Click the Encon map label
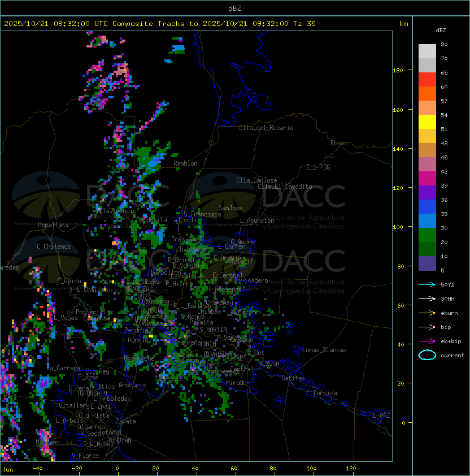Image resolution: width=470 pixels, height=476 pixels. (339, 143)
